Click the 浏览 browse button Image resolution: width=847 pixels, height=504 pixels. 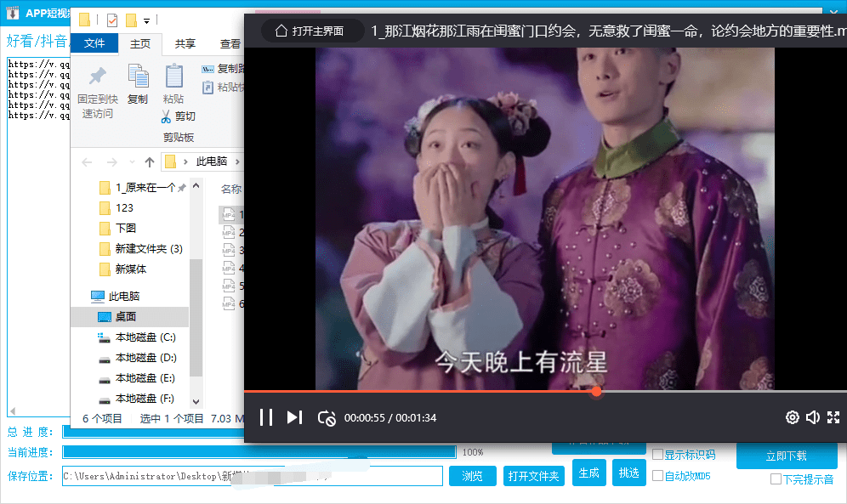pyautogui.click(x=472, y=476)
